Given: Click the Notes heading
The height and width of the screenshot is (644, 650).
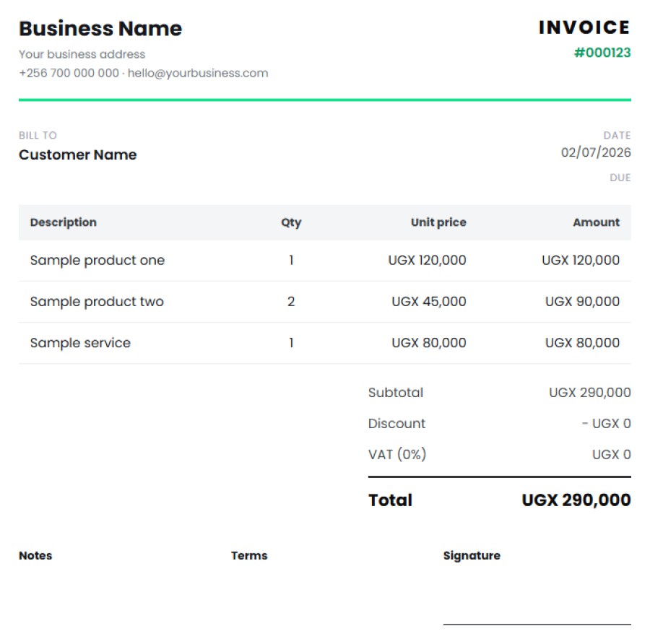Looking at the screenshot, I should [35, 556].
